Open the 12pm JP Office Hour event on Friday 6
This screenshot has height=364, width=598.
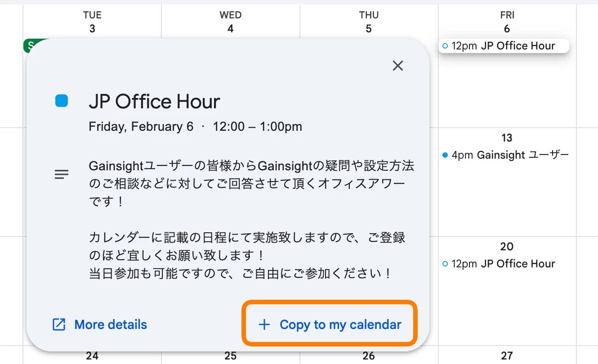click(504, 46)
